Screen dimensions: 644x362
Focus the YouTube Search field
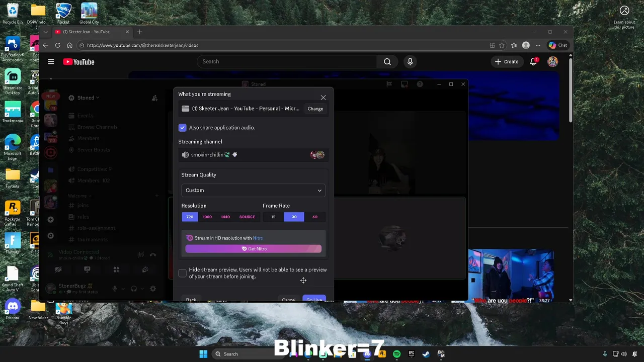point(287,61)
